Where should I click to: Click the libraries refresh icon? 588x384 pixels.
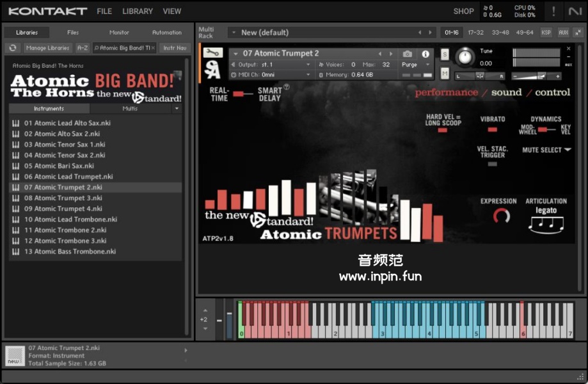tap(12, 48)
